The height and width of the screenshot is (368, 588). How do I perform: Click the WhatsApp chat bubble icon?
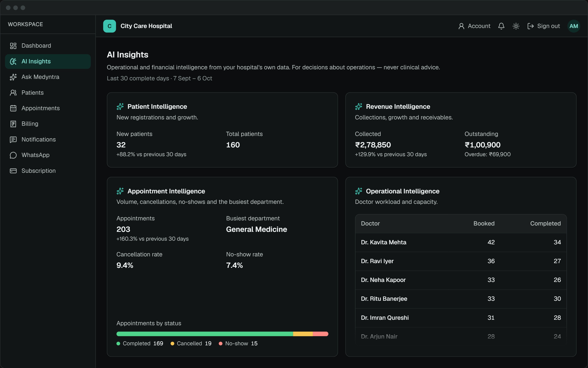tap(13, 155)
